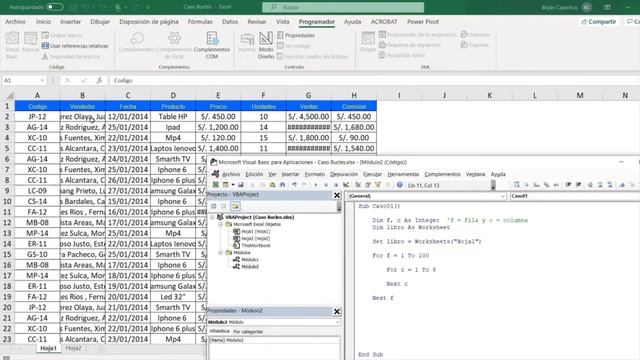640x360 pixels.
Task: Select cell A2 containing JP-12
Action: tap(37, 117)
